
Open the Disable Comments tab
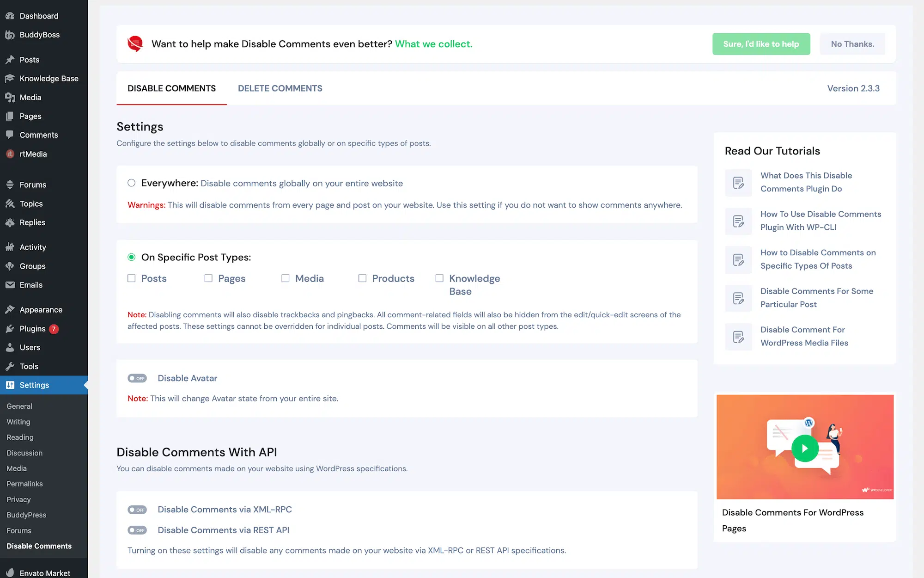[171, 88]
